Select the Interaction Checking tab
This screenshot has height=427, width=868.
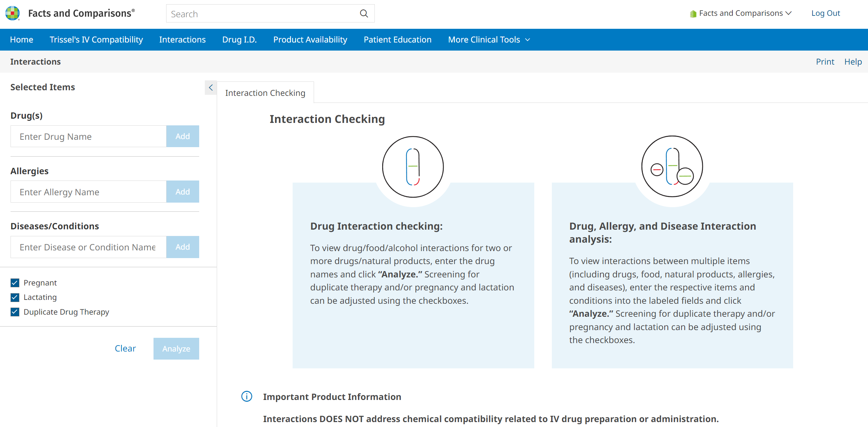[265, 93]
